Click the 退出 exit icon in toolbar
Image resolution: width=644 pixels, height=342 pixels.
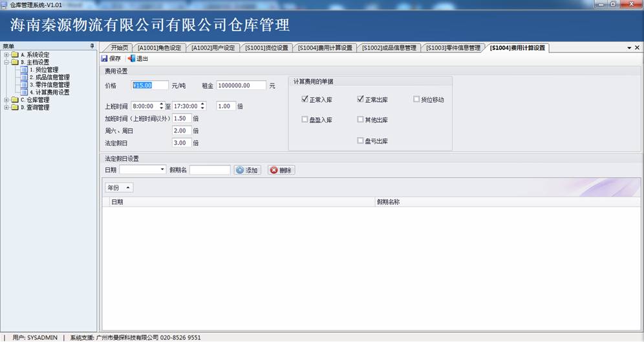131,59
